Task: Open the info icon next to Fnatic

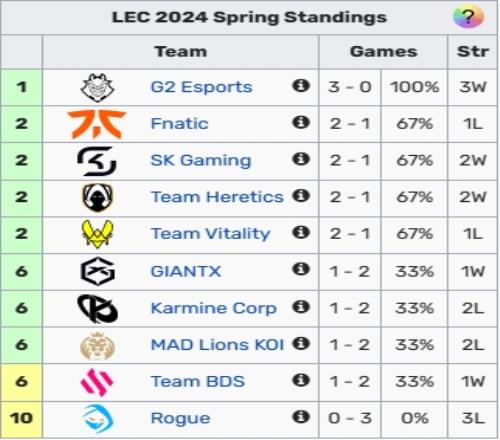Action: point(301,122)
